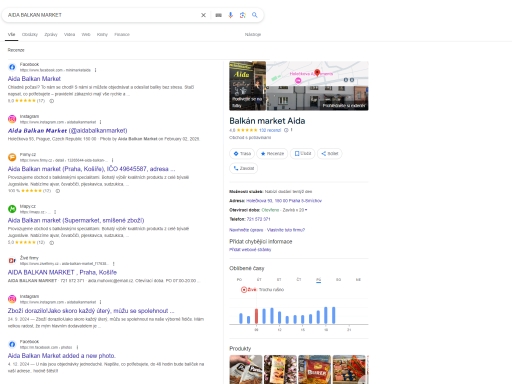
Task: Open the map thumbnail with red pin
Action: tap(317, 73)
